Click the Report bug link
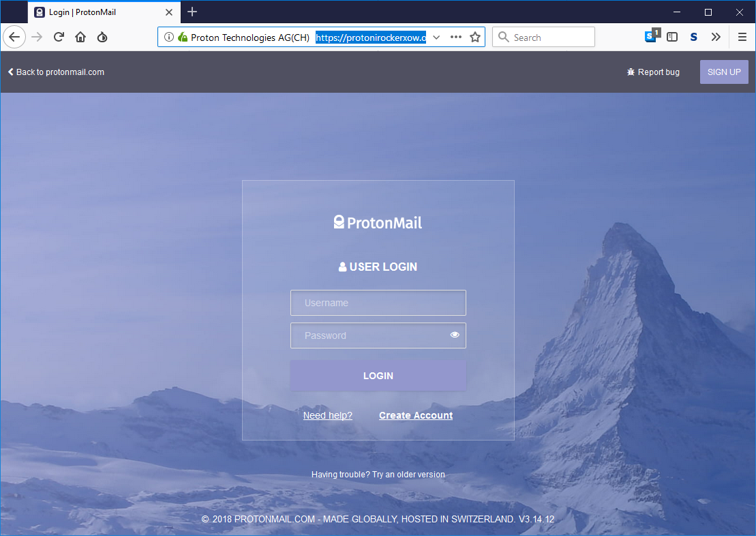The width and height of the screenshot is (756, 536). click(x=653, y=72)
